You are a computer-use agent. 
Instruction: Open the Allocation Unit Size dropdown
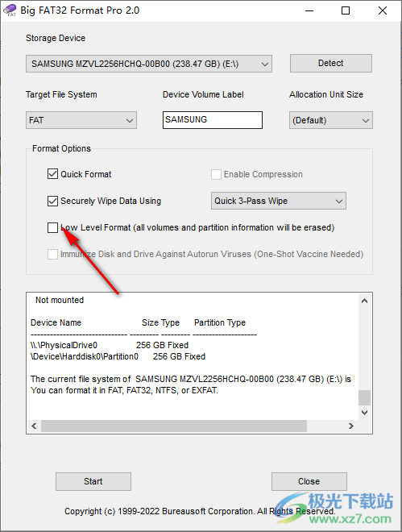point(331,120)
